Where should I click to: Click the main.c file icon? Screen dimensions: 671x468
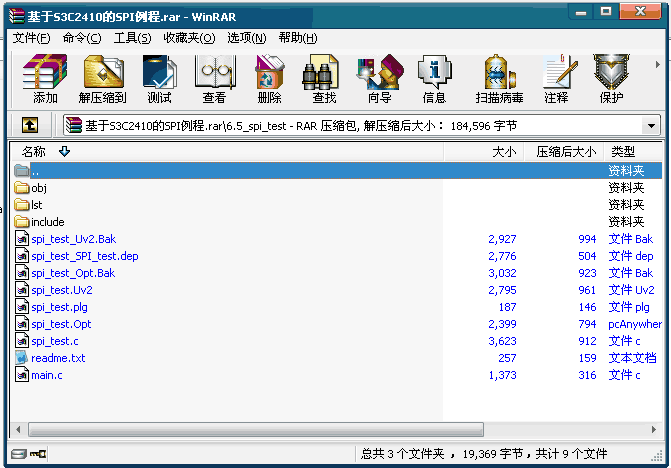click(22, 375)
